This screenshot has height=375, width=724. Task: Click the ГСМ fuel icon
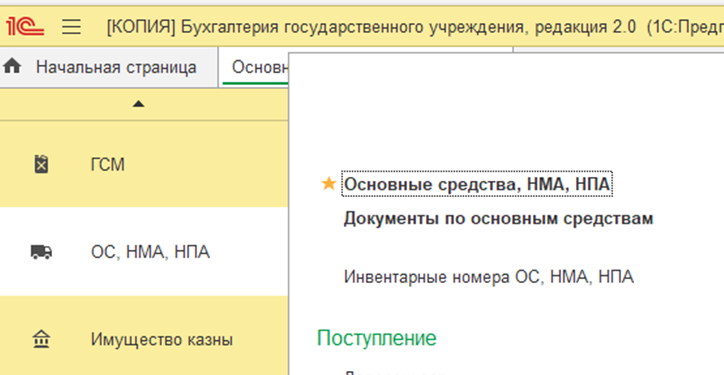tap(42, 164)
